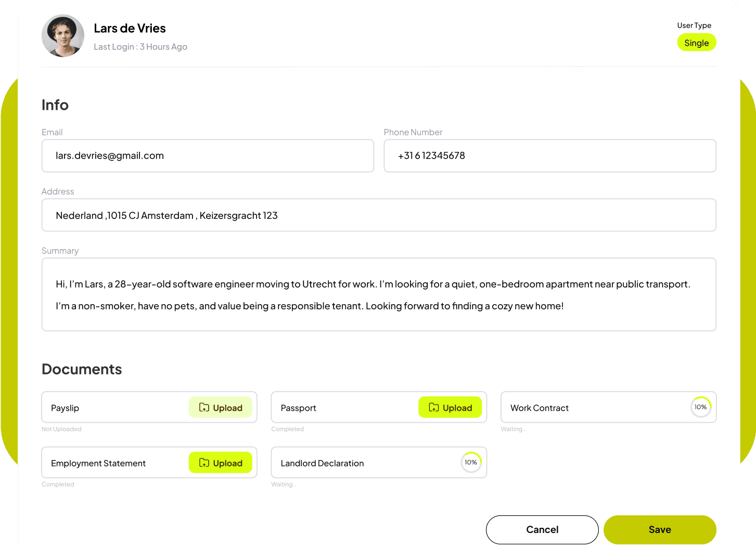The image size is (756, 559).
Task: Click the Info section heading
Action: pos(55,105)
